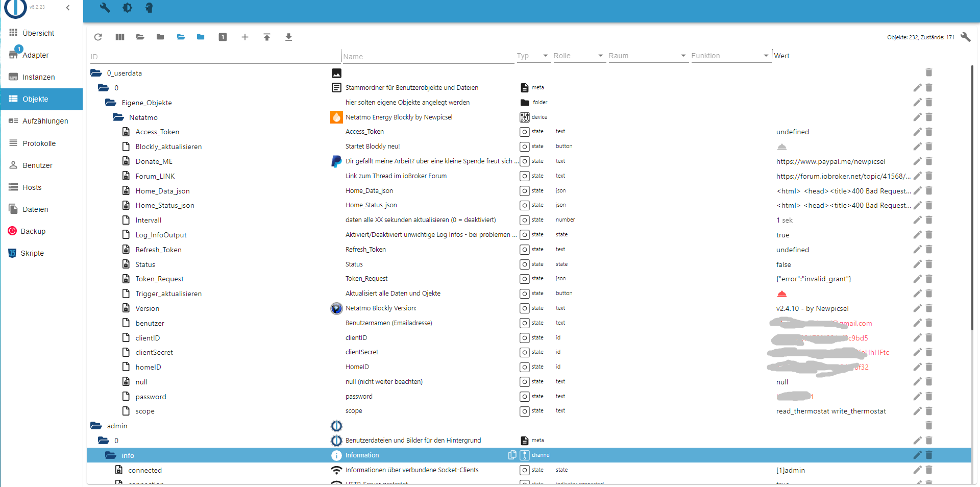
Task: Open the column configuration icon
Action: click(x=120, y=37)
